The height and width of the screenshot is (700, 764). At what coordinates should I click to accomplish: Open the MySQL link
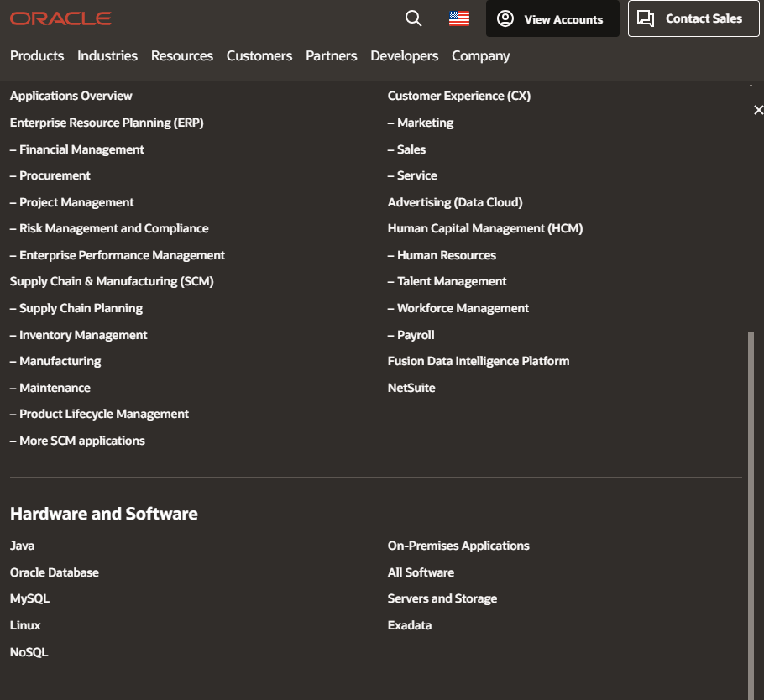(29, 598)
